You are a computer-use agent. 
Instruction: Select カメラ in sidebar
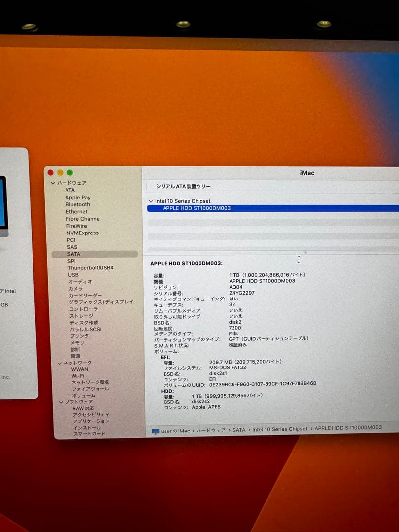[x=76, y=288]
